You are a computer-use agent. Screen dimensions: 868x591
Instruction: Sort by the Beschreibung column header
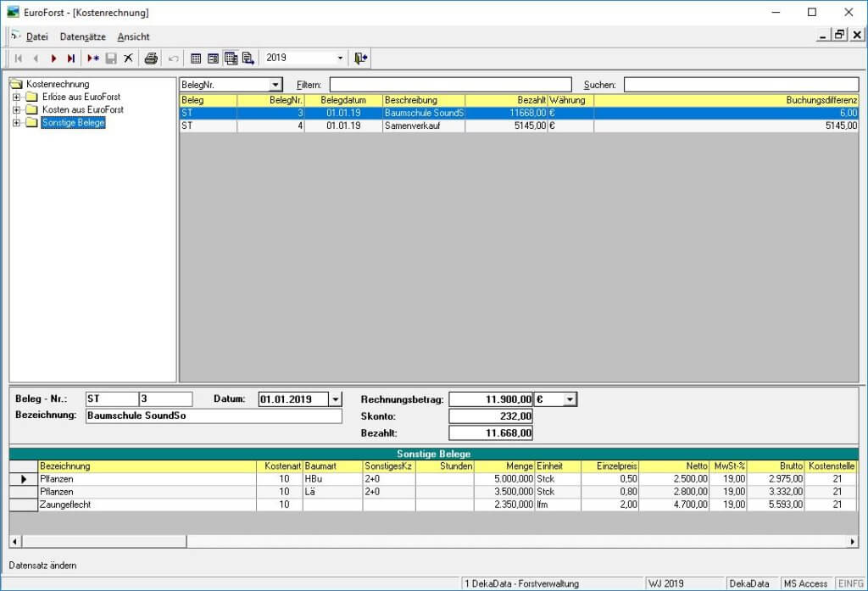(x=424, y=100)
